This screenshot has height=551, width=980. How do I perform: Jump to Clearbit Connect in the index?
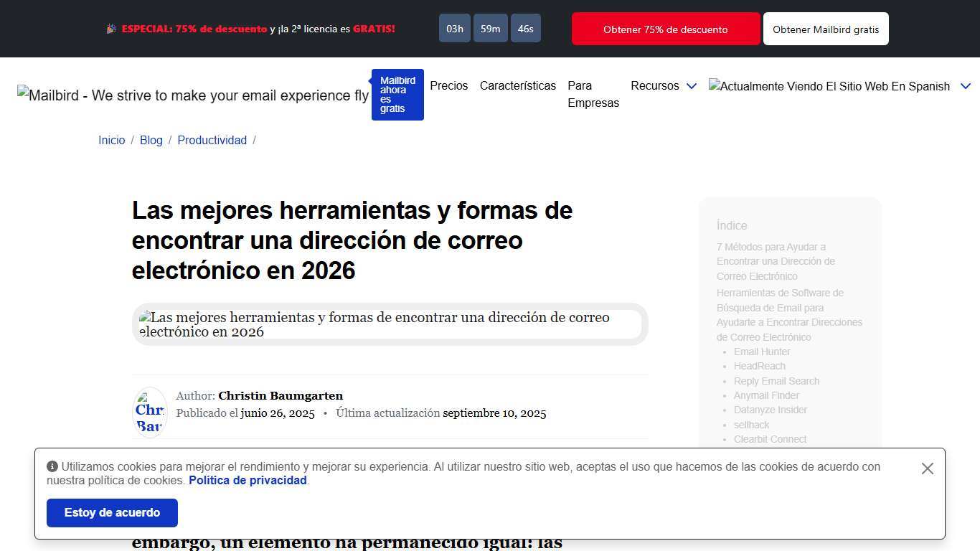pos(770,439)
